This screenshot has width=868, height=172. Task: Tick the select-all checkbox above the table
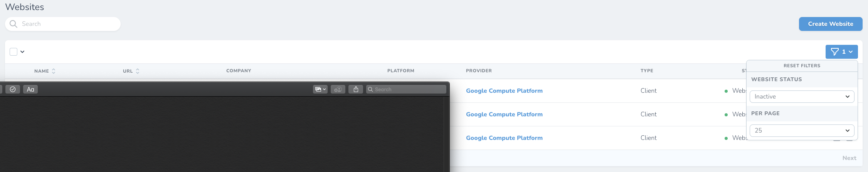(13, 52)
